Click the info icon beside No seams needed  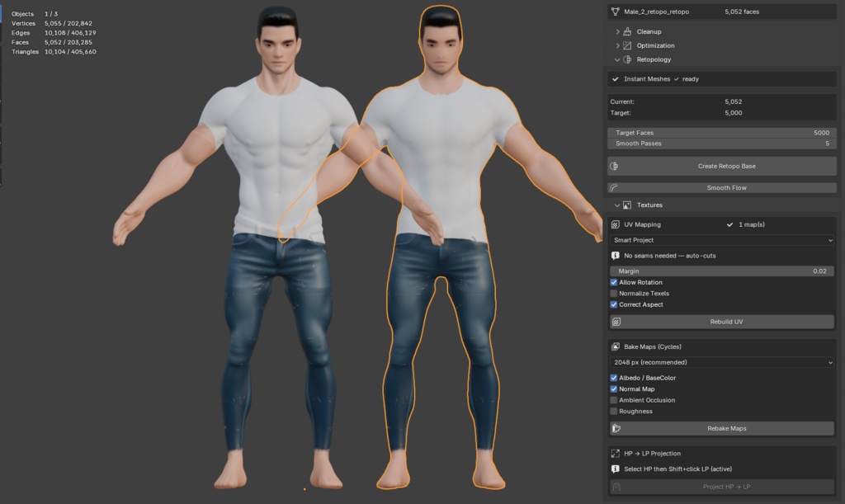616,256
